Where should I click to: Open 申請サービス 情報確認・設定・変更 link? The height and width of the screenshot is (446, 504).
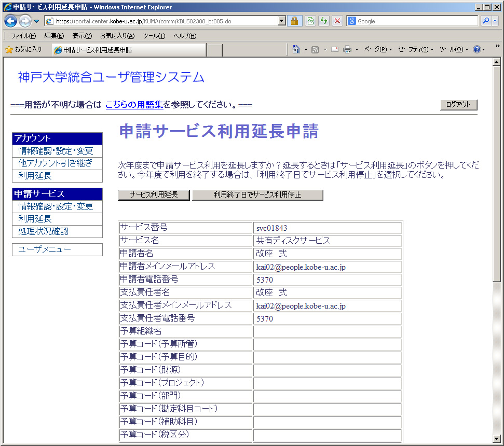(x=56, y=206)
